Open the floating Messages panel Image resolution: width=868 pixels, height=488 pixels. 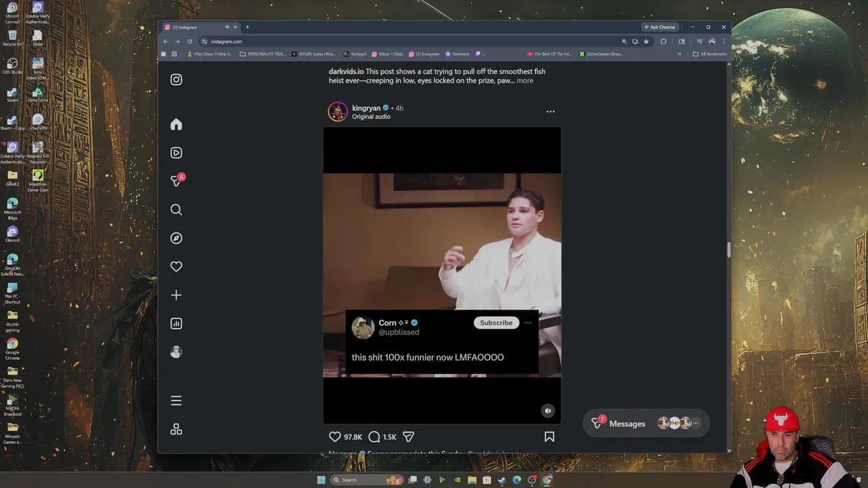point(646,424)
